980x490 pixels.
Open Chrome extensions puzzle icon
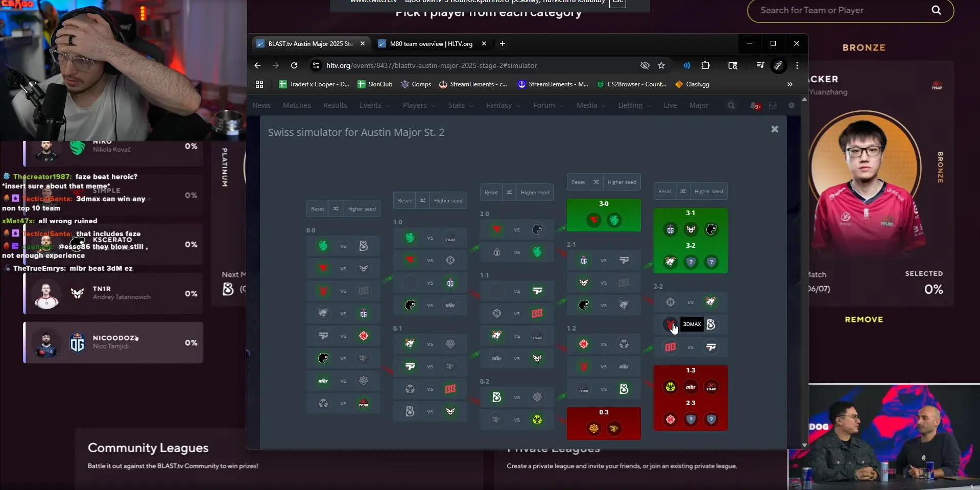[705, 65]
